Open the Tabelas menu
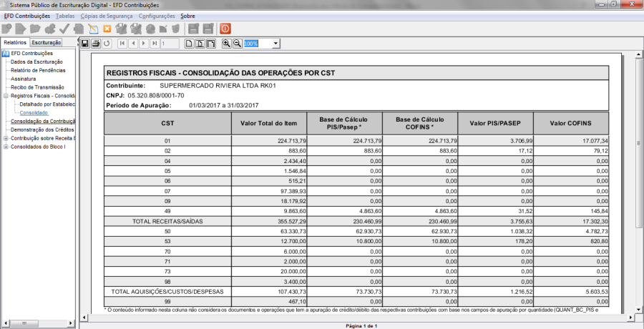Screen dimensions: 644x329 point(65,16)
